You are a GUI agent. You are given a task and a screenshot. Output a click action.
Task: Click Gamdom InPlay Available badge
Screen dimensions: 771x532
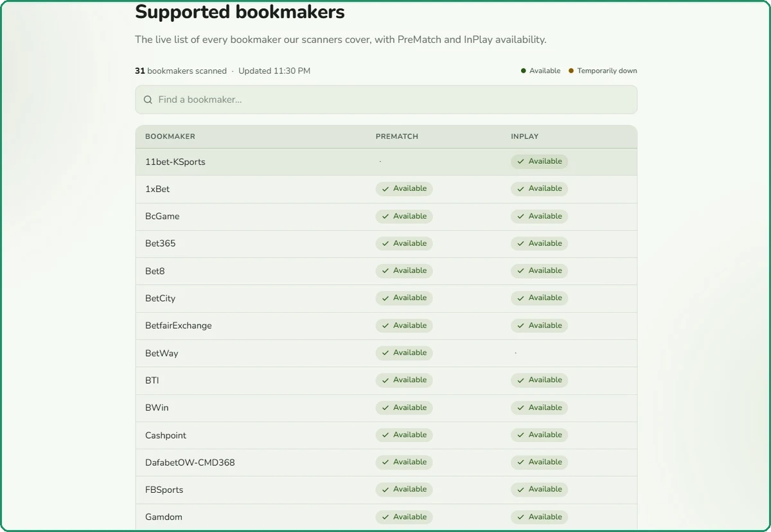point(540,517)
